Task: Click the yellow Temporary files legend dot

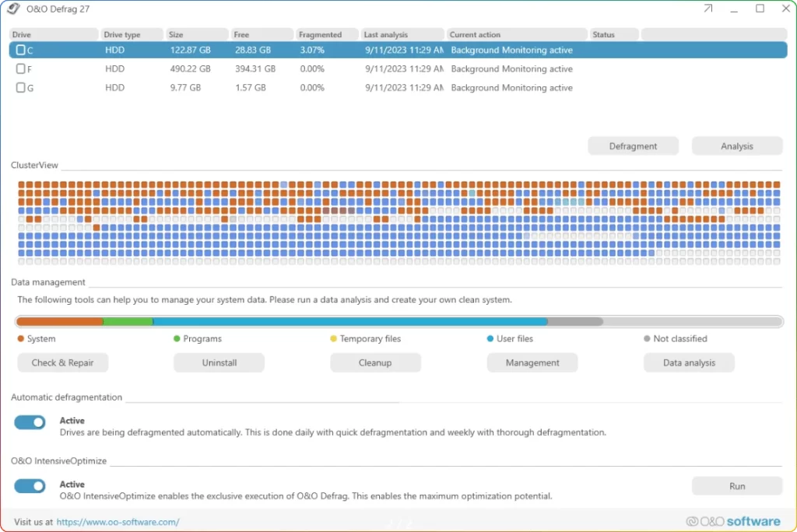Action: [x=335, y=338]
